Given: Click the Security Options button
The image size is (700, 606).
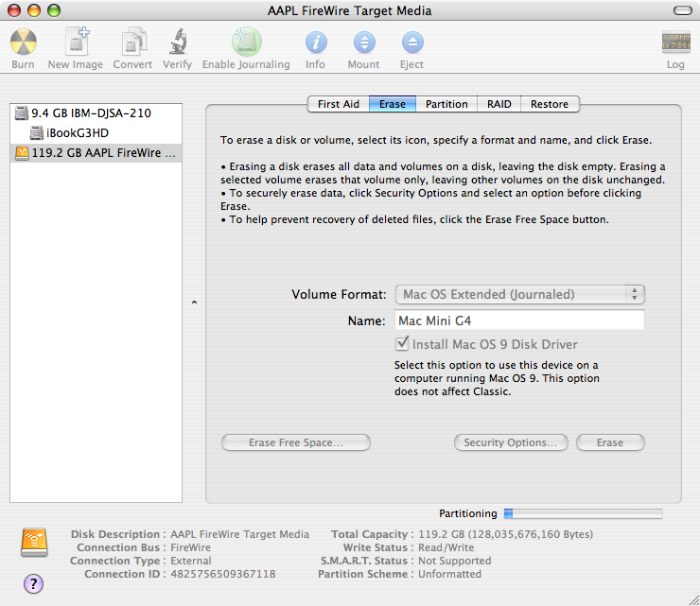Looking at the screenshot, I should tap(511, 442).
